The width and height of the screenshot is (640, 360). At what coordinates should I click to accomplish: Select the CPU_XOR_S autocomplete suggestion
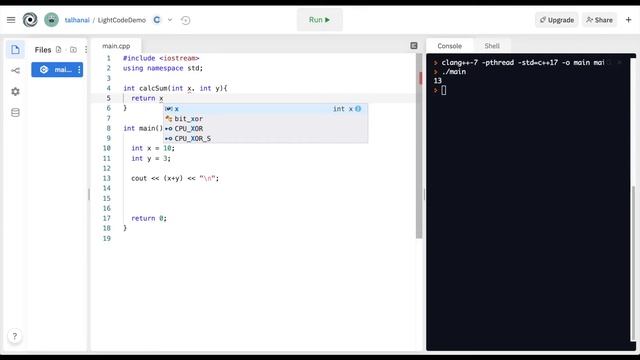[x=266, y=138]
